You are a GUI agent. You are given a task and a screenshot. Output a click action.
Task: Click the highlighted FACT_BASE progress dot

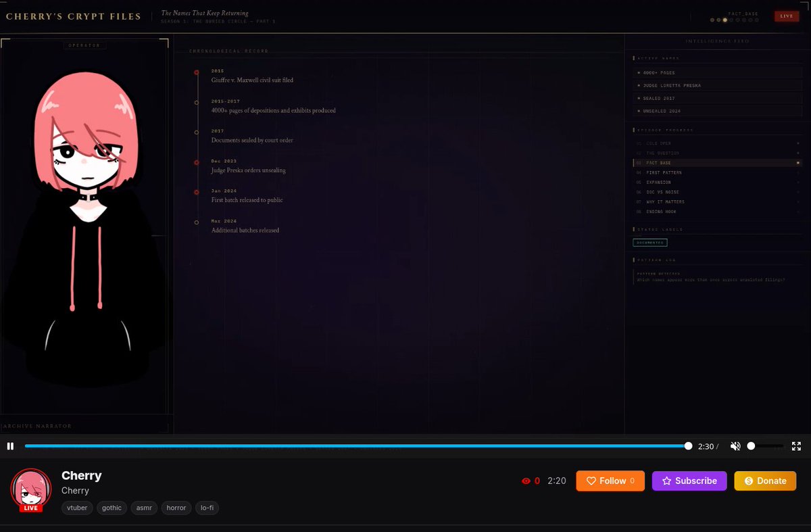pyautogui.click(x=725, y=20)
